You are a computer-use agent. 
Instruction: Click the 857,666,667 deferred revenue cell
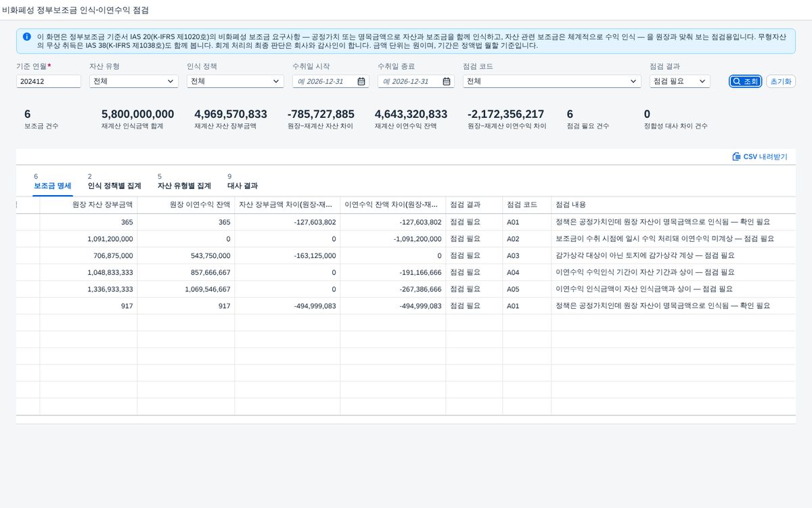(x=186, y=272)
